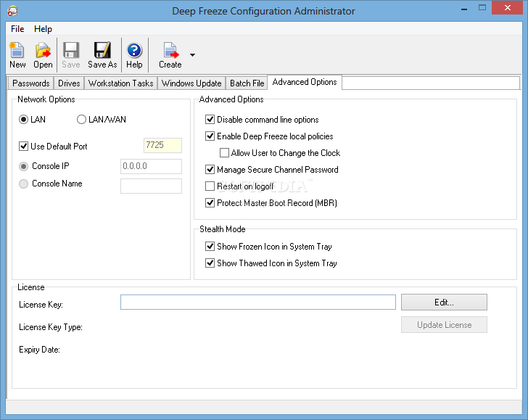
Task: Click the Save As toolbar icon
Action: point(102,55)
